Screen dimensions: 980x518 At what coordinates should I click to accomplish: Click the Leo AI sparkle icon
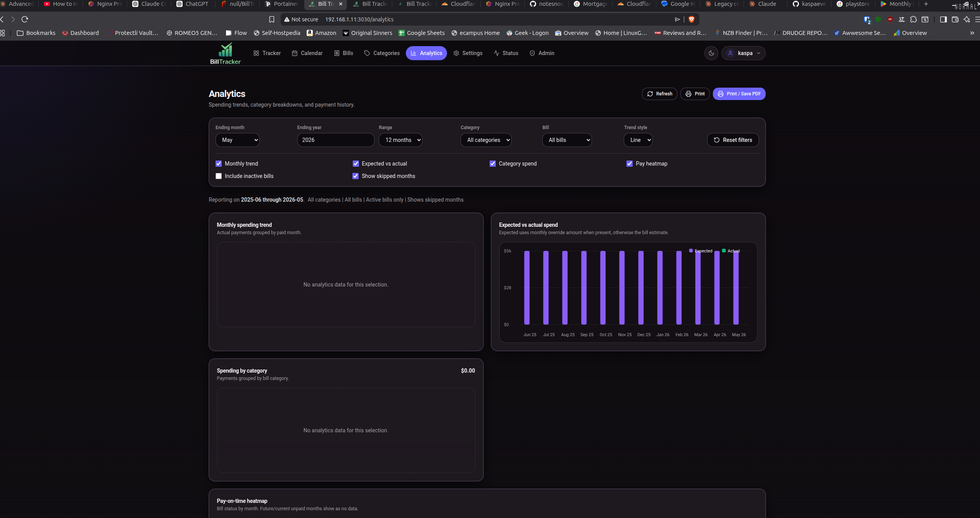click(966, 19)
